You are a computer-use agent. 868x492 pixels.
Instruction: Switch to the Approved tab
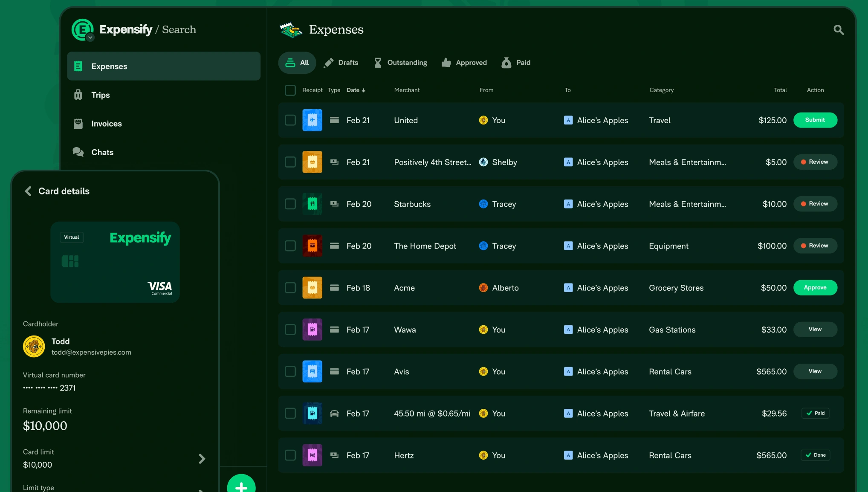[464, 63]
